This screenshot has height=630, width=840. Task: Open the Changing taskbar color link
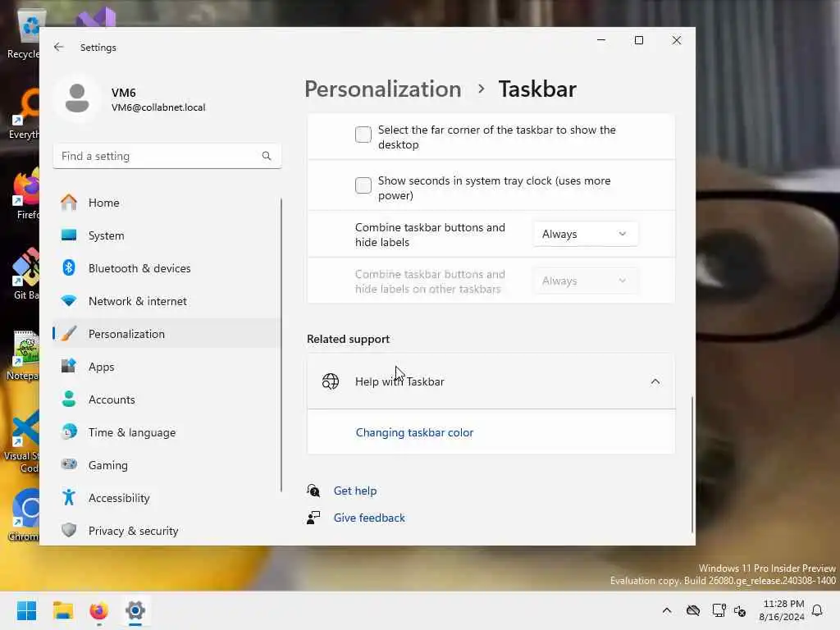(x=414, y=432)
